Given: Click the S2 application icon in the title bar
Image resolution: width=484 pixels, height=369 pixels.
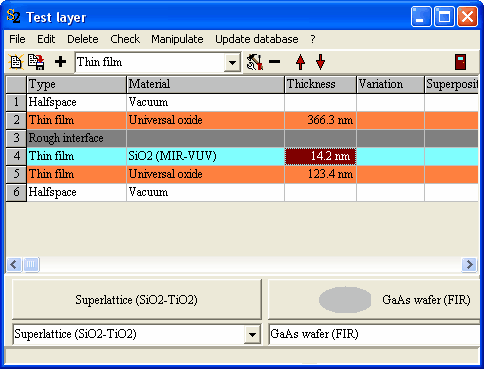Looking at the screenshot, I should pyautogui.click(x=13, y=17).
